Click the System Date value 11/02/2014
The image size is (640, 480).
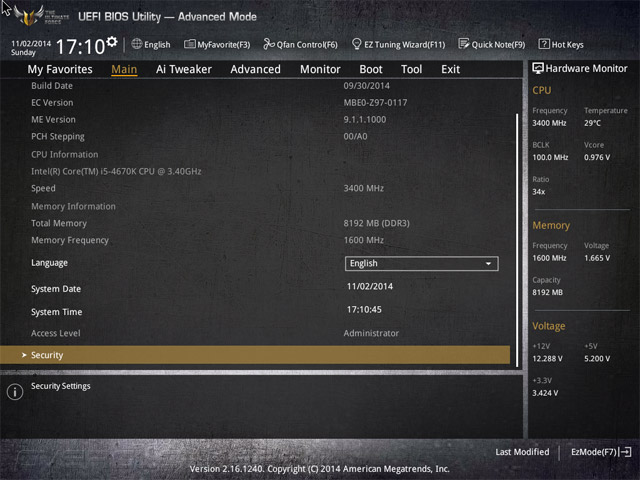[x=370, y=287]
